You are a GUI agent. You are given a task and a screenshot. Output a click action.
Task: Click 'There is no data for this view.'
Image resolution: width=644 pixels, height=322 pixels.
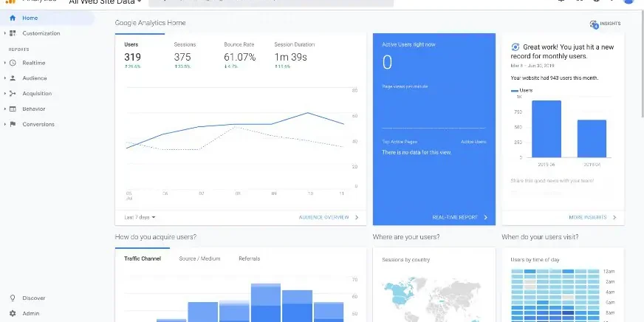417,152
